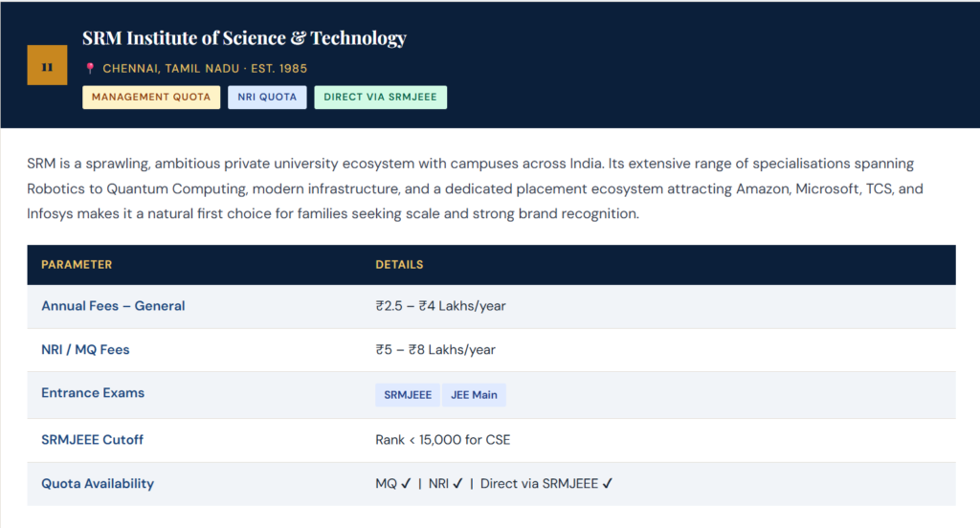Click the PARAMETER column header
Image resolution: width=980 pixels, height=528 pixels.
pos(77,264)
